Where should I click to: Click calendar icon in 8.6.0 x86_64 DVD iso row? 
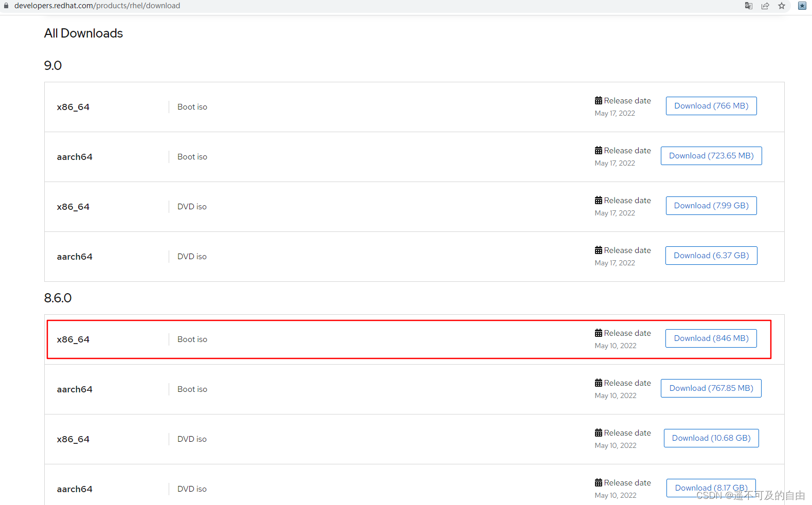[599, 432]
